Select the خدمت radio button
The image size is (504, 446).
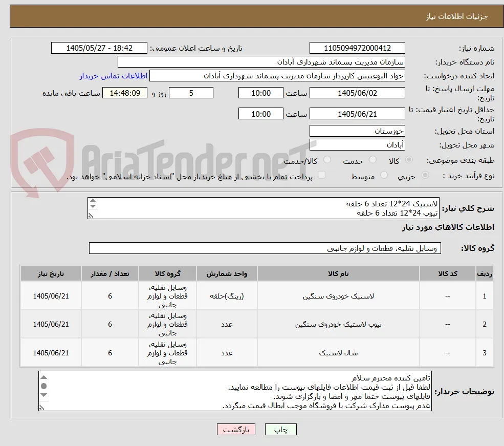coord(372,160)
